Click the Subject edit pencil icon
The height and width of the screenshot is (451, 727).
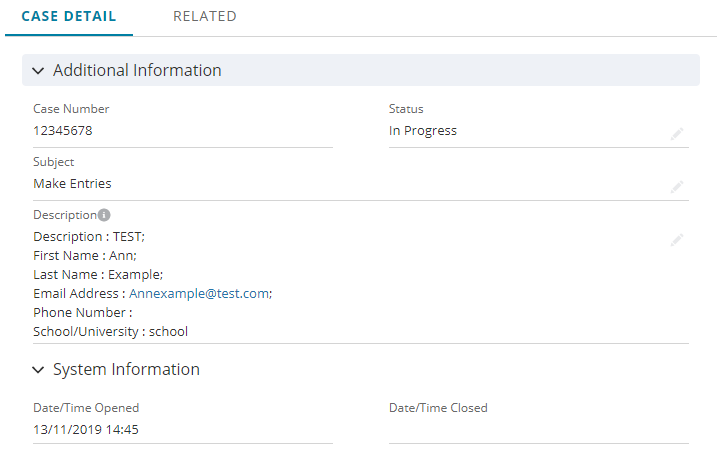point(677,186)
